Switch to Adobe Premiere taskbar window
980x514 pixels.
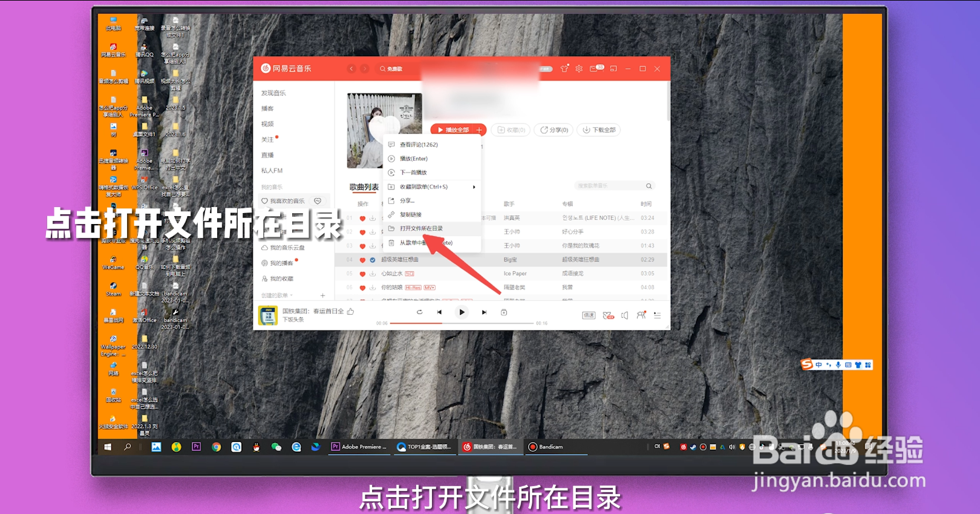[x=359, y=447]
